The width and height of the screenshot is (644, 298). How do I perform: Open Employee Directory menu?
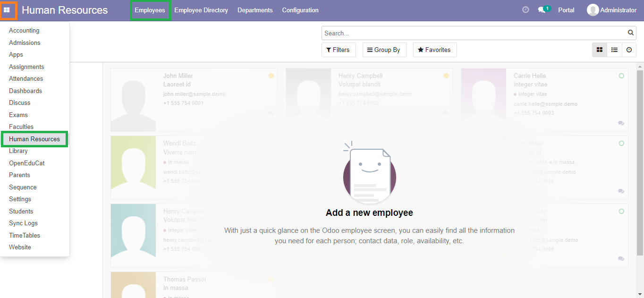(x=201, y=10)
